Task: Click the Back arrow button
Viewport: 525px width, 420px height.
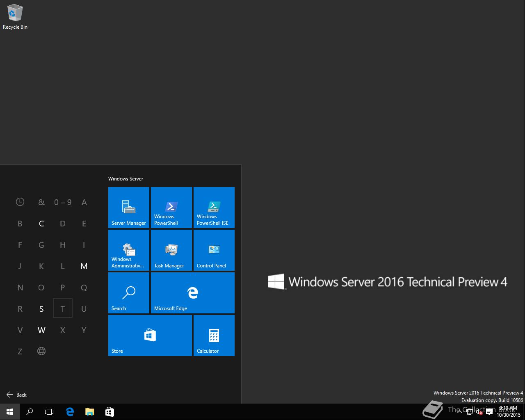Action: [16, 395]
